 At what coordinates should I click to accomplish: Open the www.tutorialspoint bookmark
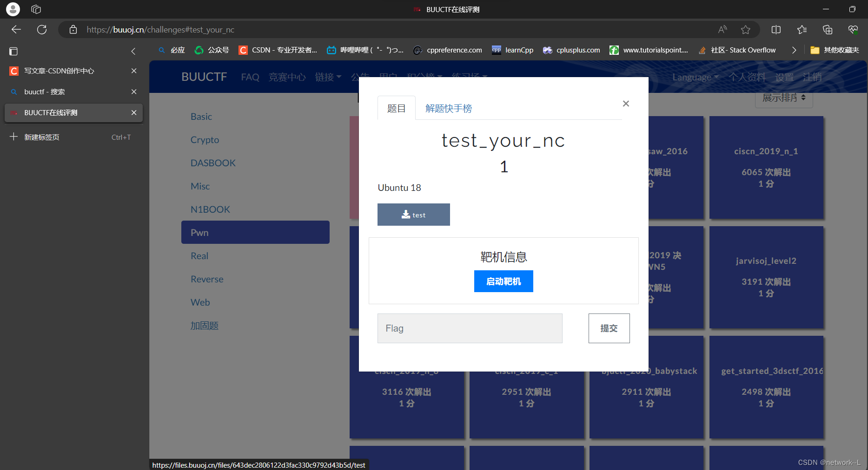[649, 50]
